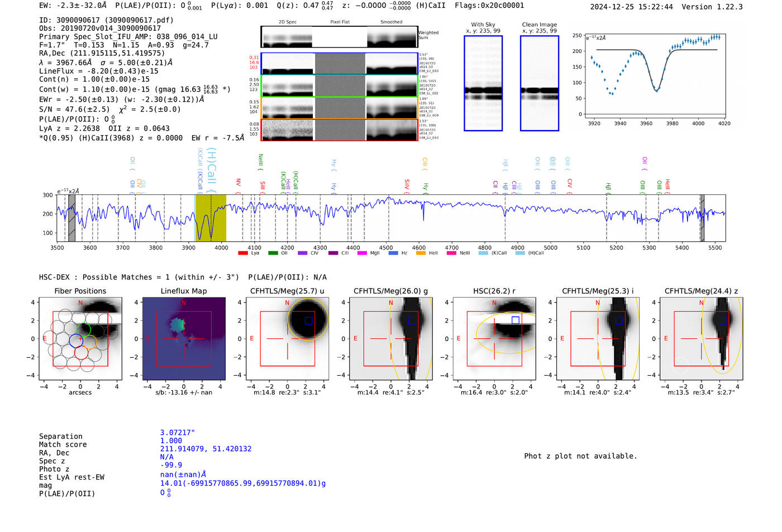Click the match RA, Dec 211.914079, 51.420132
This screenshot has height=532, width=782.
coord(206,449)
